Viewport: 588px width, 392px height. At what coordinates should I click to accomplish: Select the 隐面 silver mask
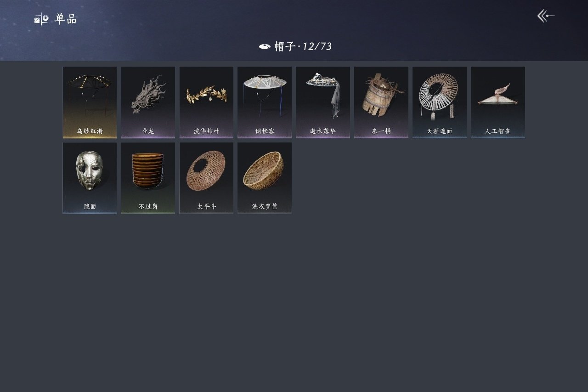coord(90,178)
